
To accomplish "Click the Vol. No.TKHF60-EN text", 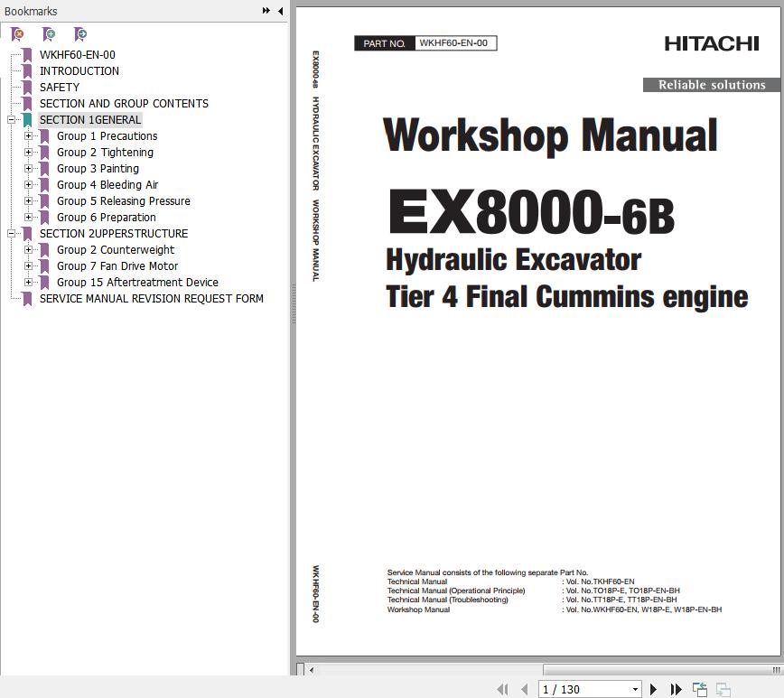I will coord(600,582).
